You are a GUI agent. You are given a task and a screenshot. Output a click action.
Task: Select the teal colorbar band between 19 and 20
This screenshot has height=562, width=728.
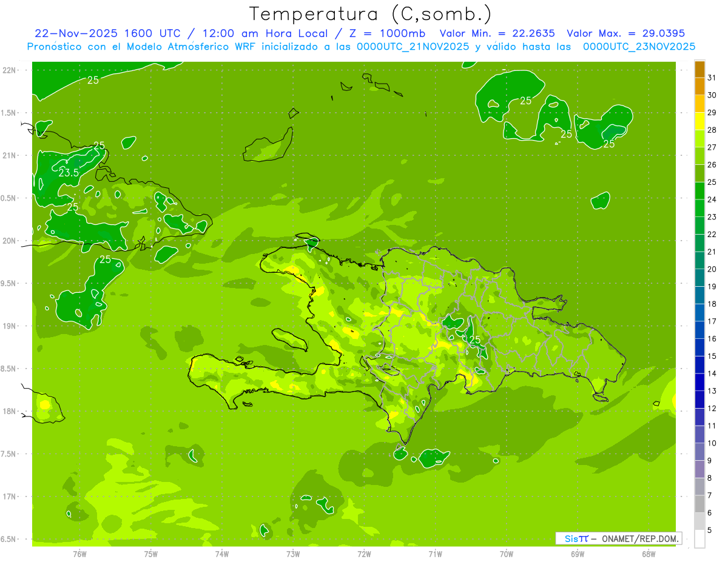[699, 278]
